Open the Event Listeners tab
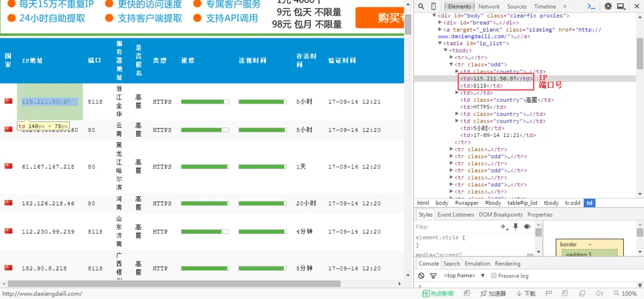 [455, 214]
